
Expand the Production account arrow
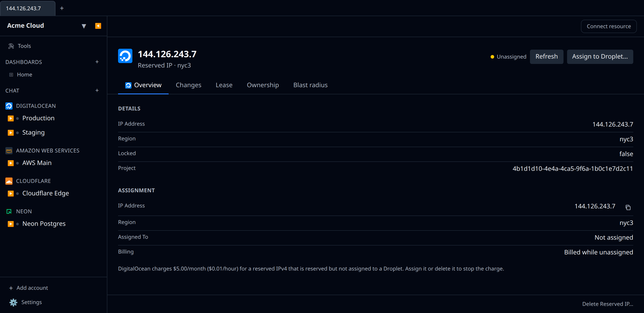coord(11,118)
